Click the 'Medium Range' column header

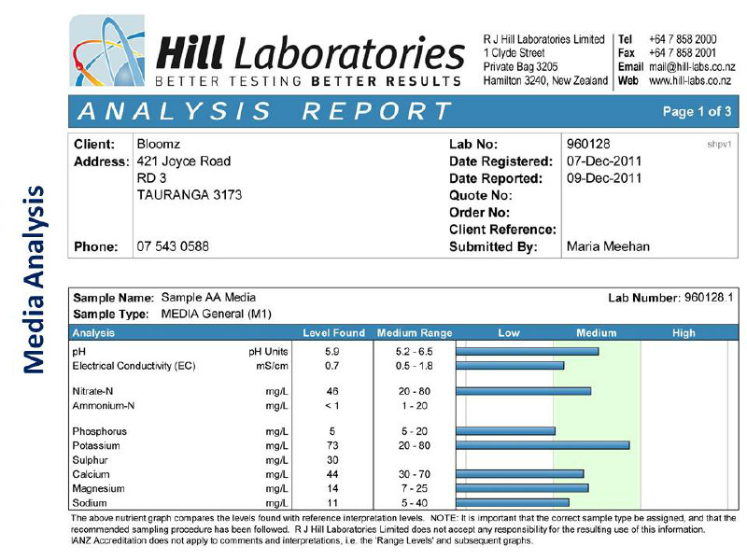(415, 333)
